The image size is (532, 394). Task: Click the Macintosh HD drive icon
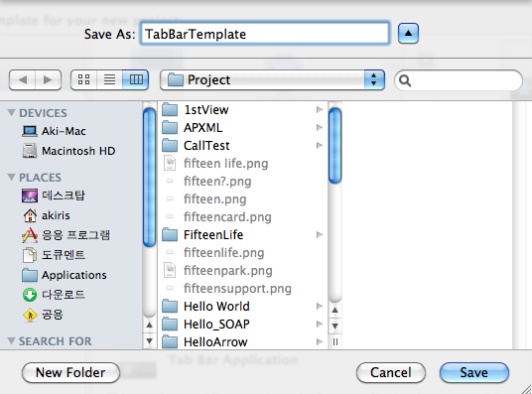(30, 151)
